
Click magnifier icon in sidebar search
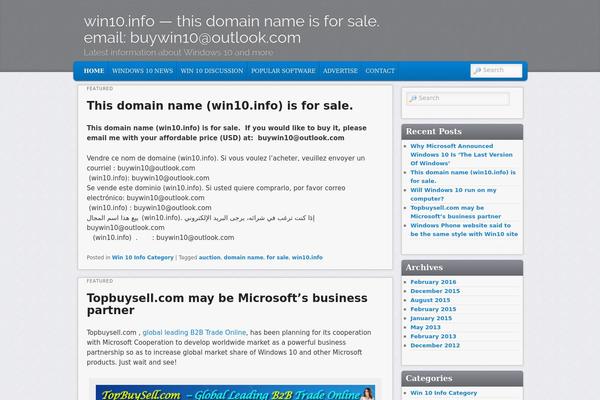412,99
